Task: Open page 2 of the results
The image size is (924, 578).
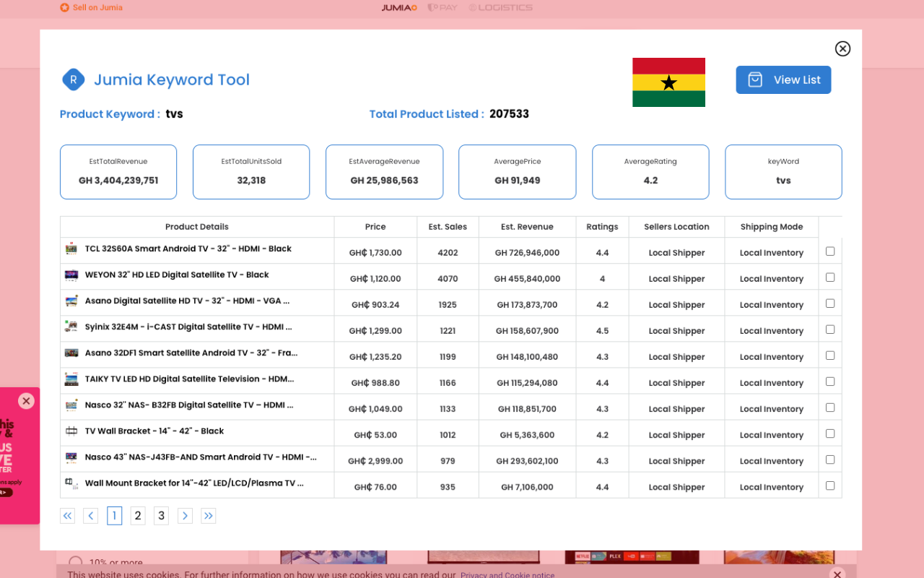Action: 138,515
